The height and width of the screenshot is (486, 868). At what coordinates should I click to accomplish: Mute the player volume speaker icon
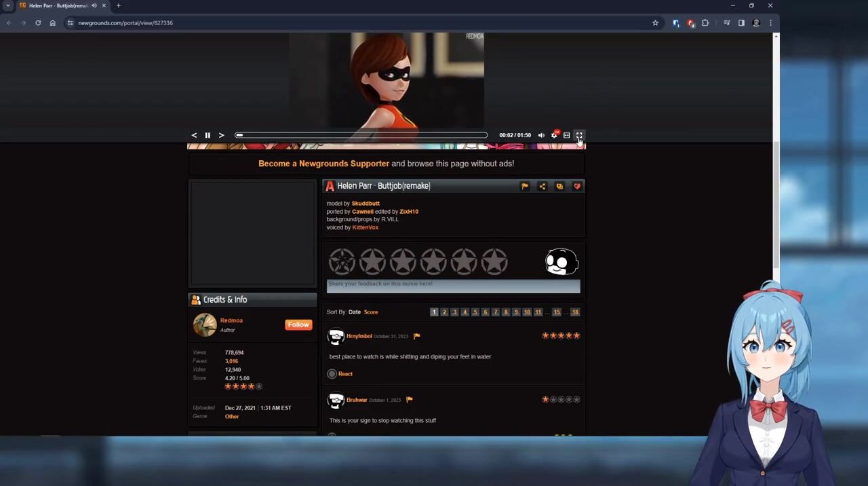pos(541,135)
